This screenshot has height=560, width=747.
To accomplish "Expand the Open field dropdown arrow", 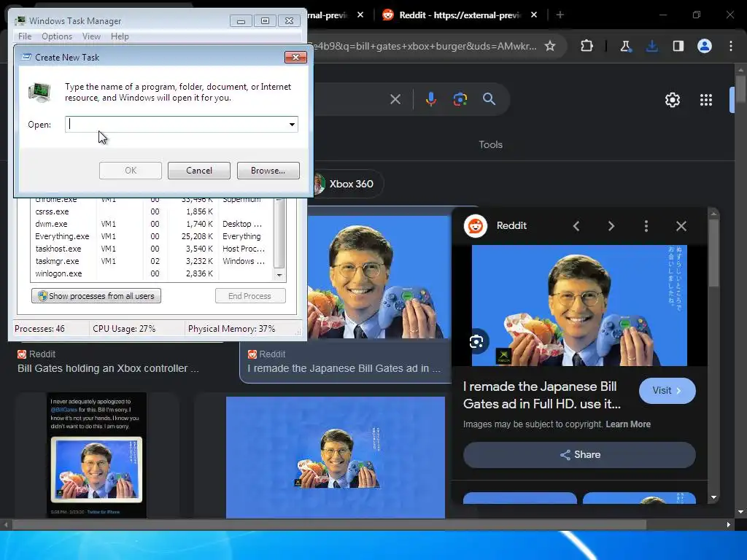I will pyautogui.click(x=292, y=124).
